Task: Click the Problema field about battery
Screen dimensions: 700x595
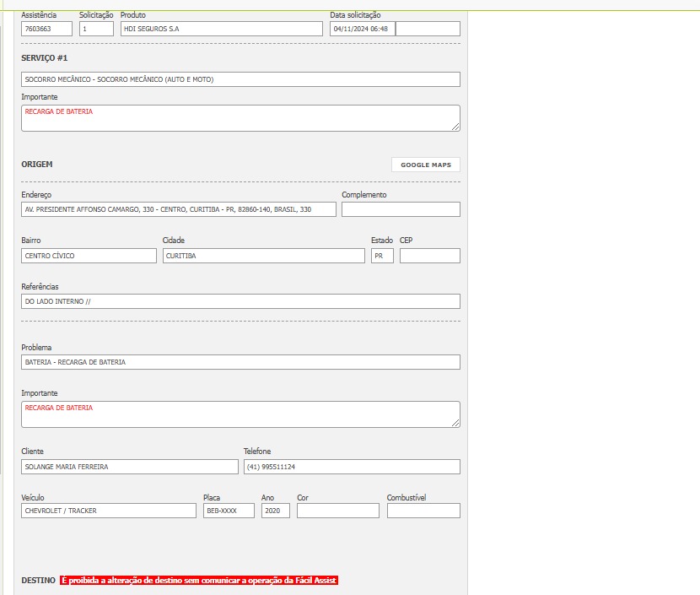Action: tap(240, 362)
